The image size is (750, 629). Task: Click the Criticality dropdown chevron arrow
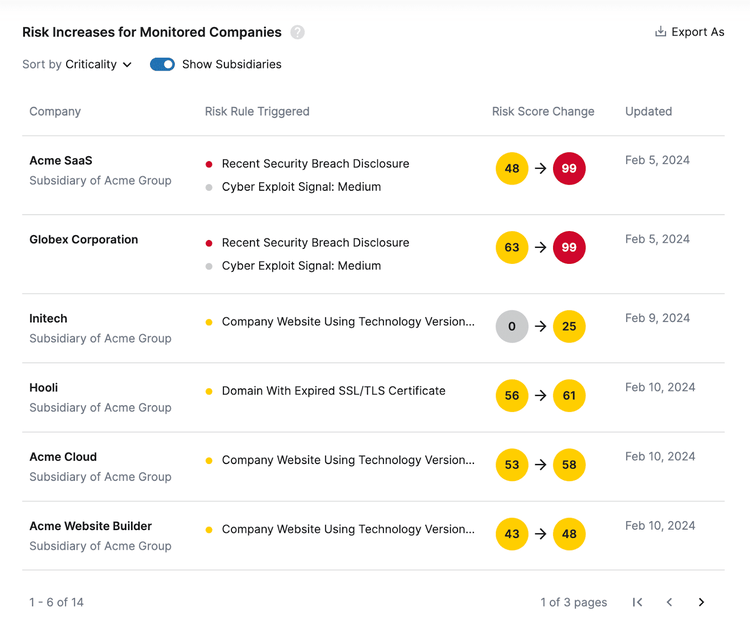point(127,65)
